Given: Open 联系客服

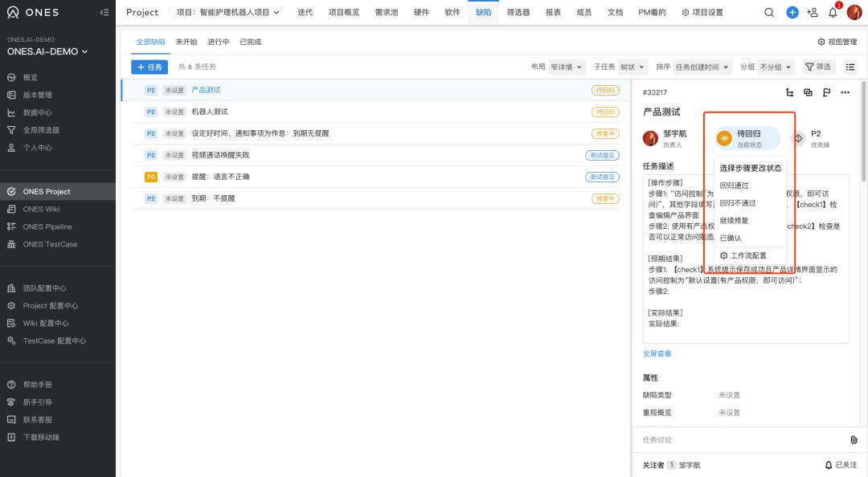Looking at the screenshot, I should coord(37,419).
